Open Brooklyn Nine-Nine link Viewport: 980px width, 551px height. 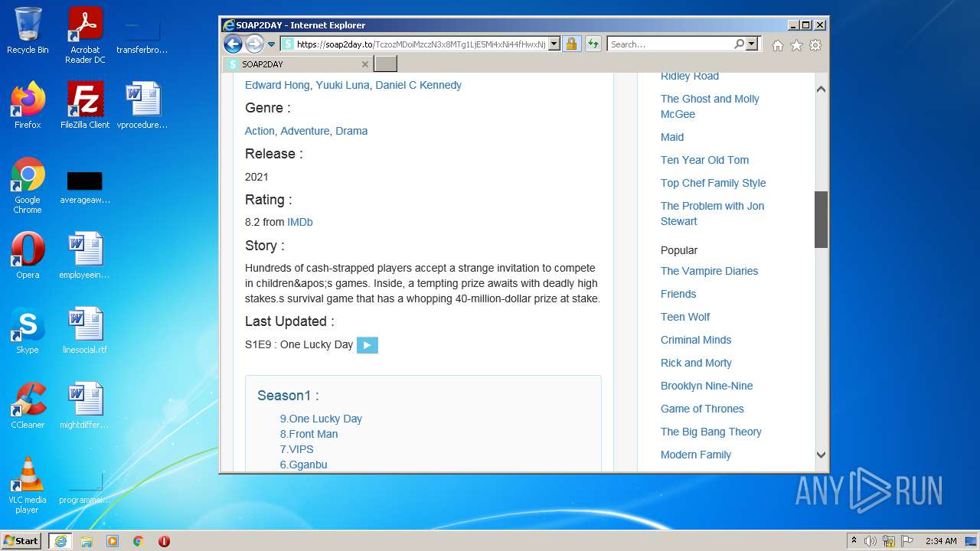(x=707, y=386)
